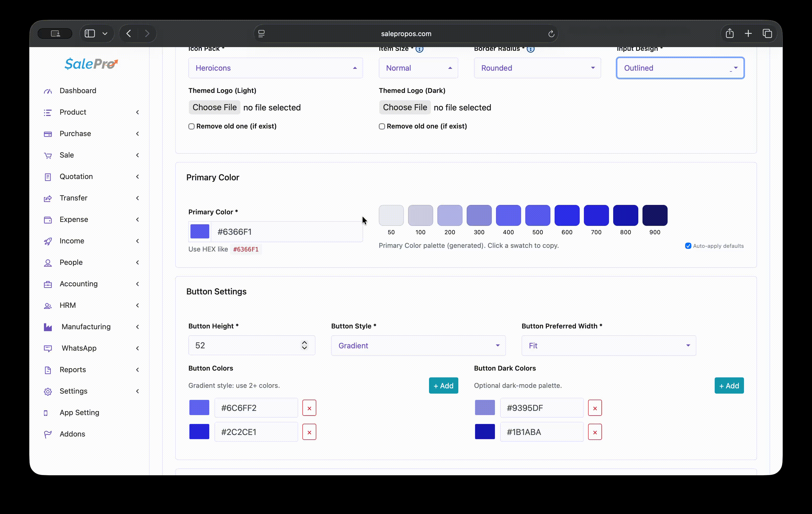Expand the Product menu chevron
The height and width of the screenshot is (514, 812).
pos(137,112)
